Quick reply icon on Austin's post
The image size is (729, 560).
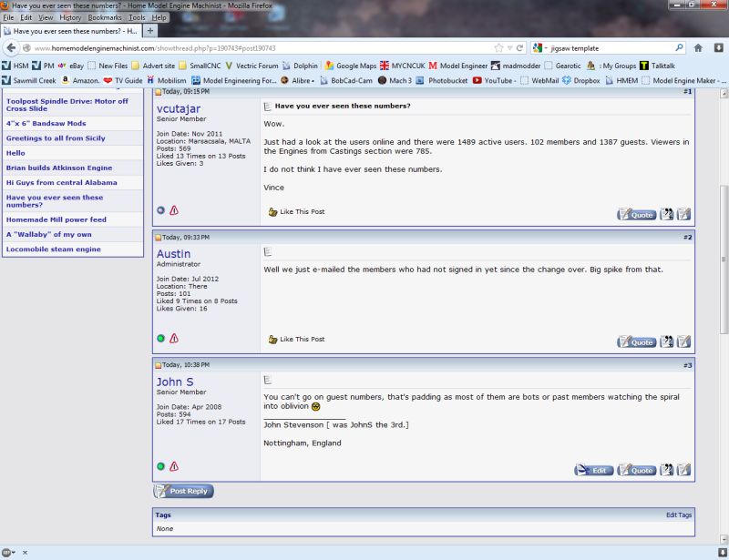pyautogui.click(x=684, y=342)
